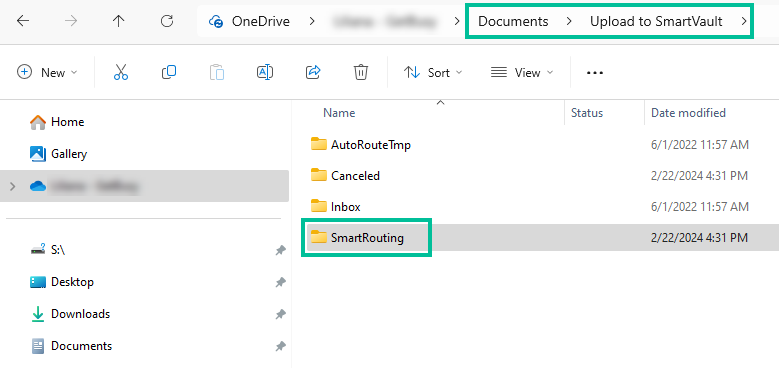Viewport: 779px width, 368px height.
Task: Refresh the current folder view
Action: point(167,21)
